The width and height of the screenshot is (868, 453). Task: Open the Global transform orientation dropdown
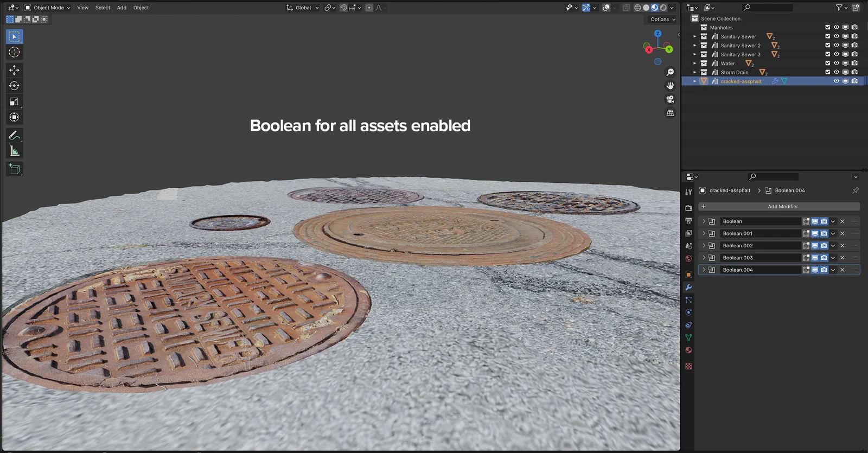point(303,8)
